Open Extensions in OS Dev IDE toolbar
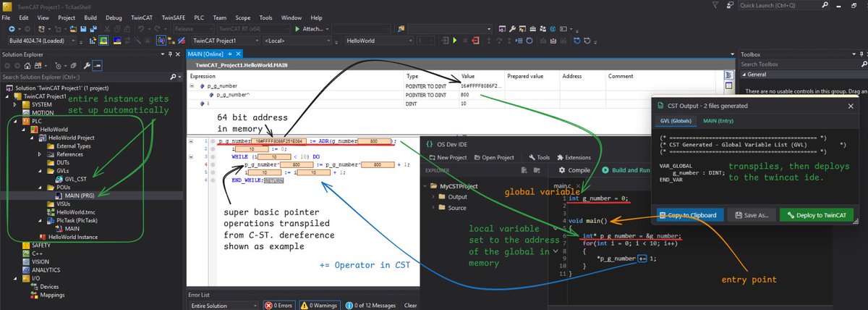This screenshot has width=868, height=310. (x=574, y=157)
